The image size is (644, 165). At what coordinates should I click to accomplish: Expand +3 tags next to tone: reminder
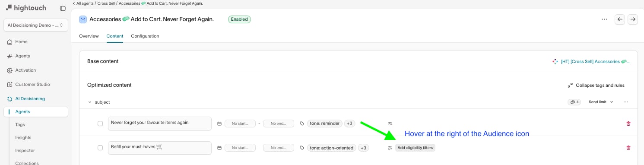[x=349, y=124]
